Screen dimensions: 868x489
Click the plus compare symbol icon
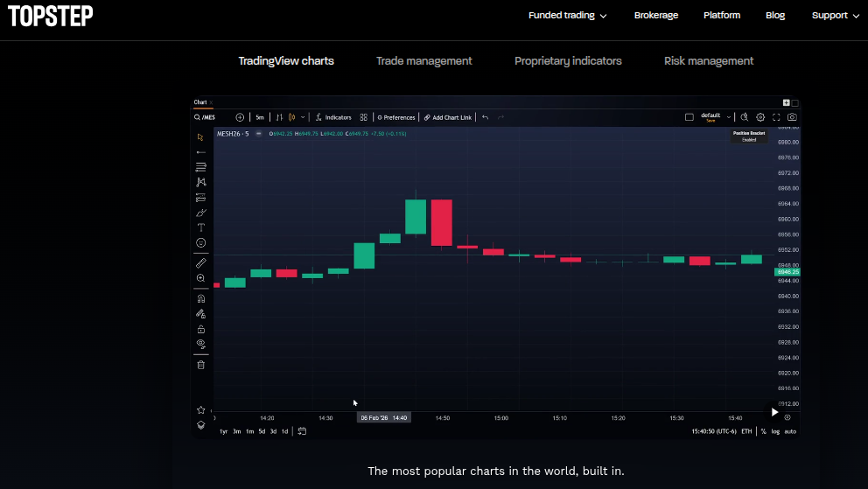pos(240,117)
